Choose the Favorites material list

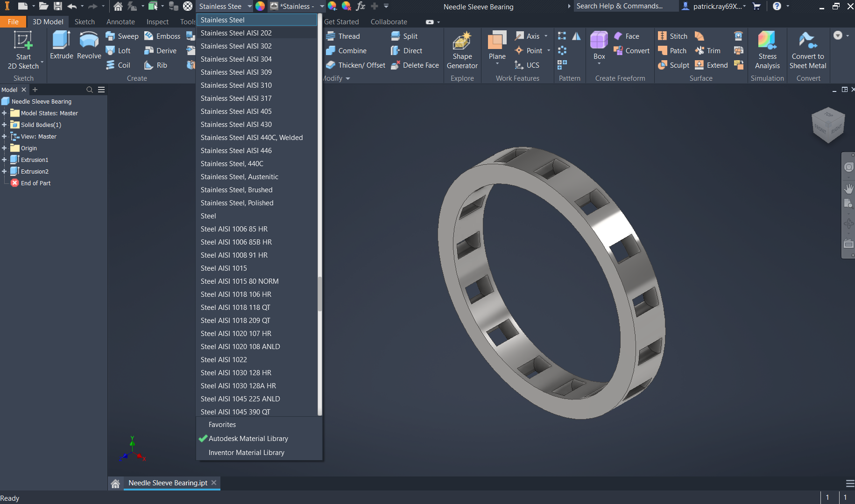pos(222,425)
